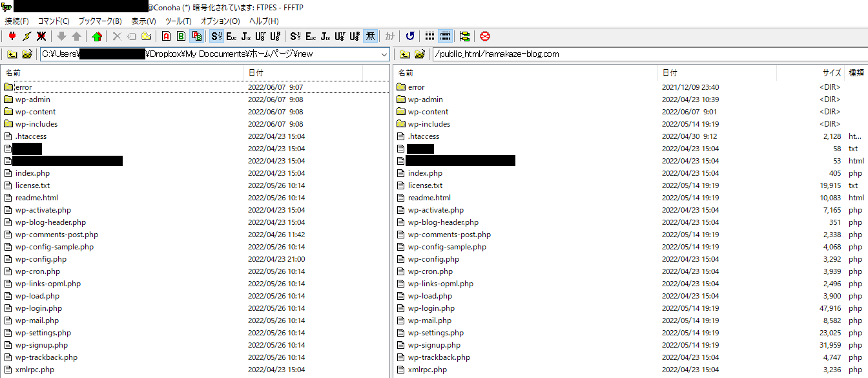Open the ブックマーク(B) menu
868x378 pixels.
(x=100, y=21)
